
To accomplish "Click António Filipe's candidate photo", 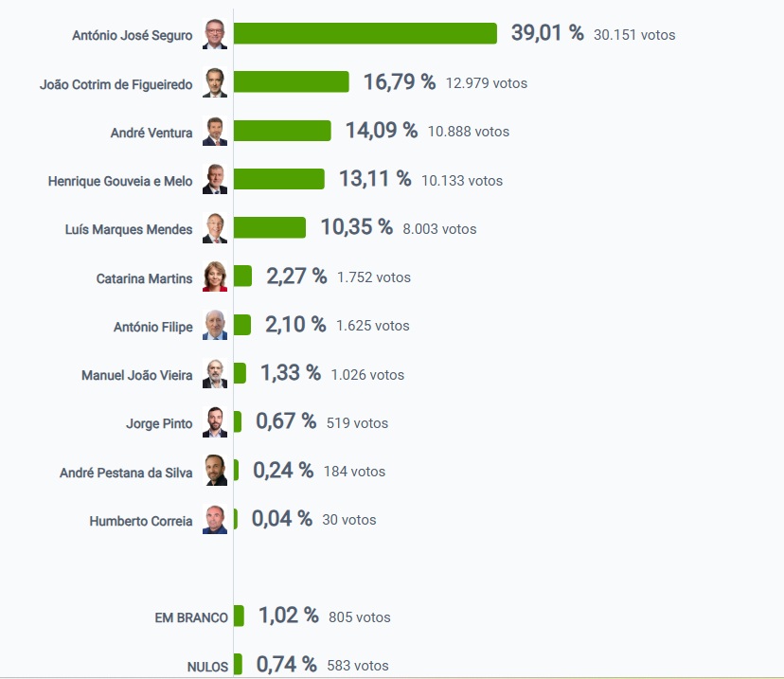I will tap(215, 326).
